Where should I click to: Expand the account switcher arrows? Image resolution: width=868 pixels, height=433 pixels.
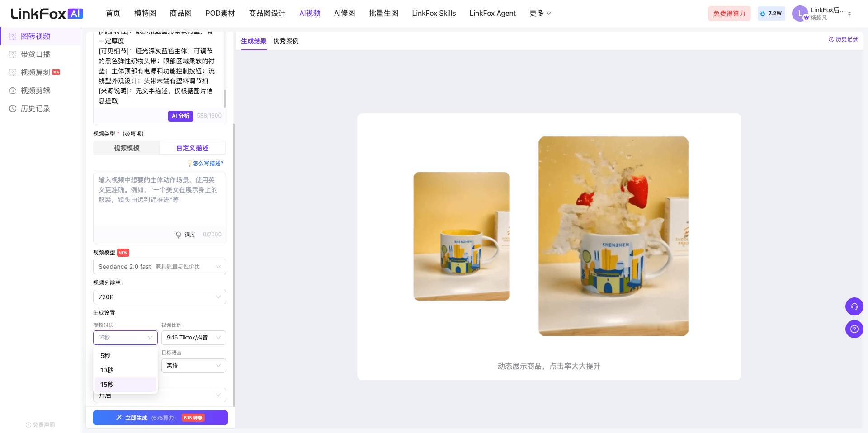click(x=849, y=14)
